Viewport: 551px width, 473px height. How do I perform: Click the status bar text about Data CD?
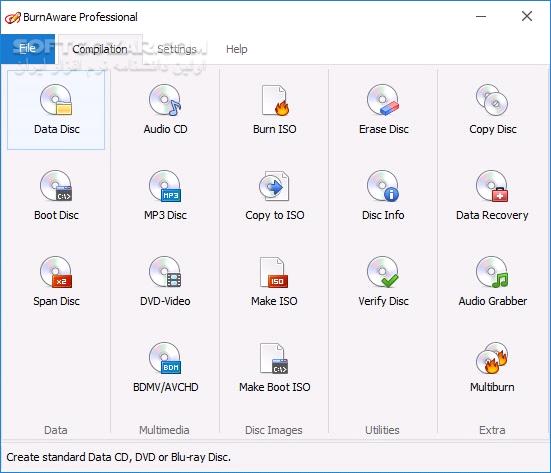click(x=118, y=458)
